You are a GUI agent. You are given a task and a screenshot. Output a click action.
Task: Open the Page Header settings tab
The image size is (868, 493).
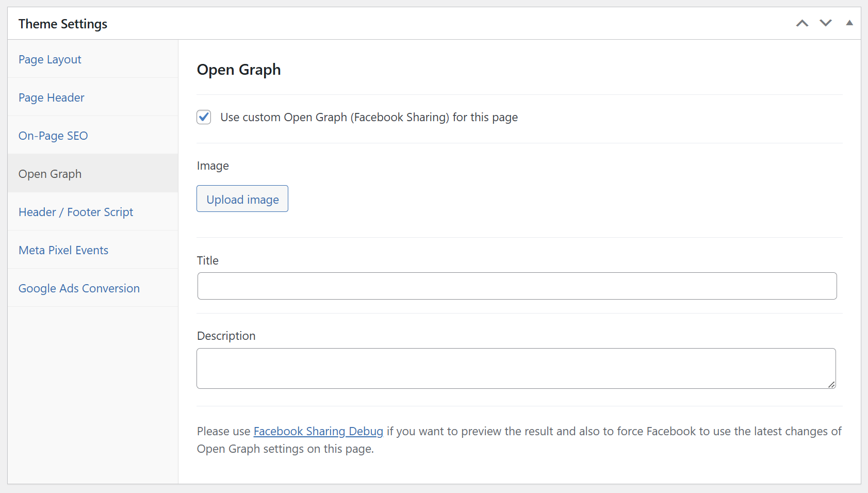point(51,97)
